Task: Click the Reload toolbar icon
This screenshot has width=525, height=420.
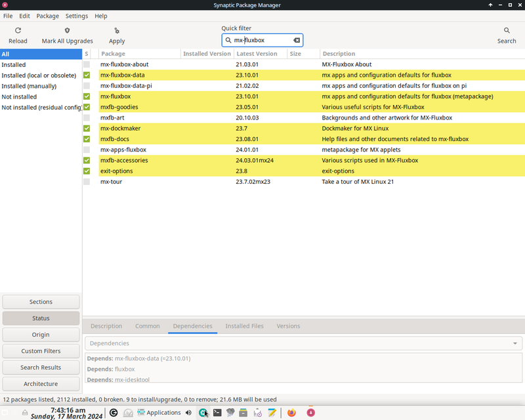Action: click(18, 30)
